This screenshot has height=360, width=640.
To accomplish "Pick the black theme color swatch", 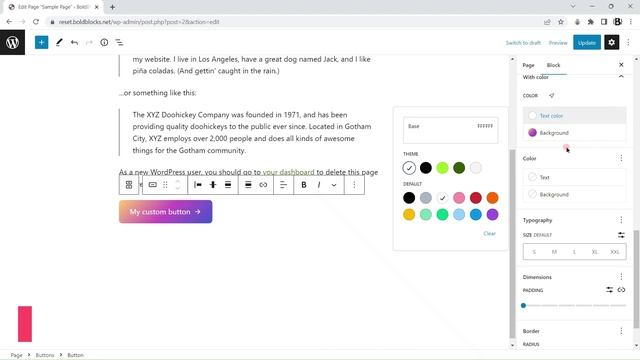I will click(426, 168).
